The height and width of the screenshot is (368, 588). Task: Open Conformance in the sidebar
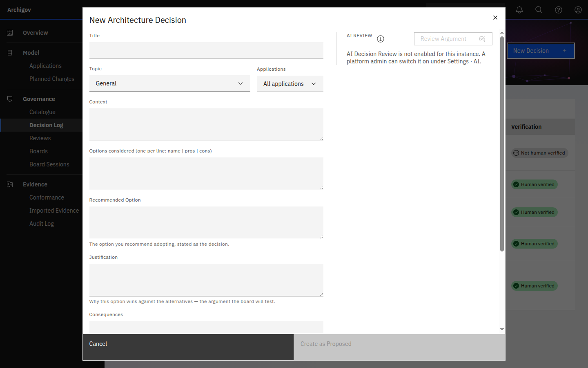47,197
